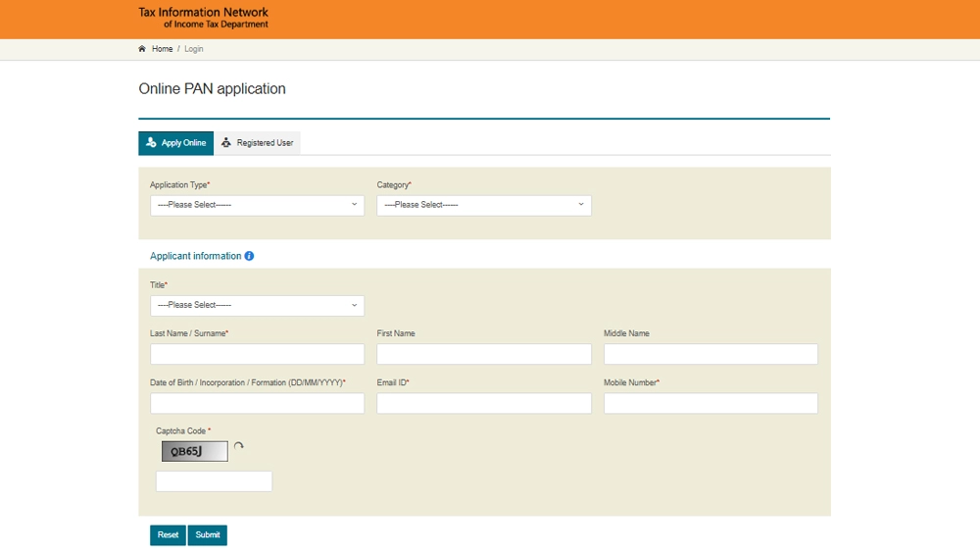Screen dimensions: 980x554
Task: Focus the Last Name / Surname field
Action: coord(257,354)
